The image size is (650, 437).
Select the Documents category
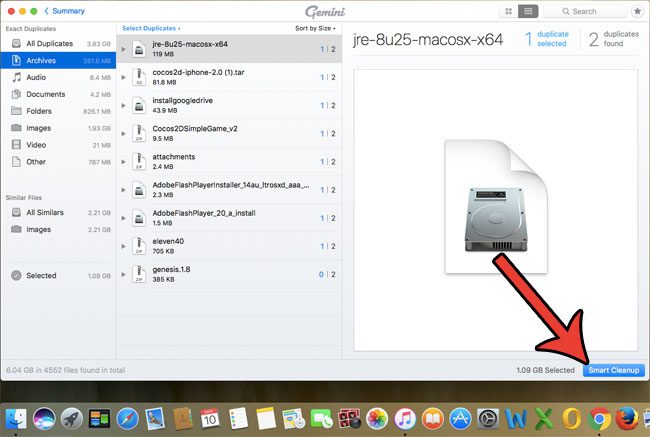[x=58, y=95]
